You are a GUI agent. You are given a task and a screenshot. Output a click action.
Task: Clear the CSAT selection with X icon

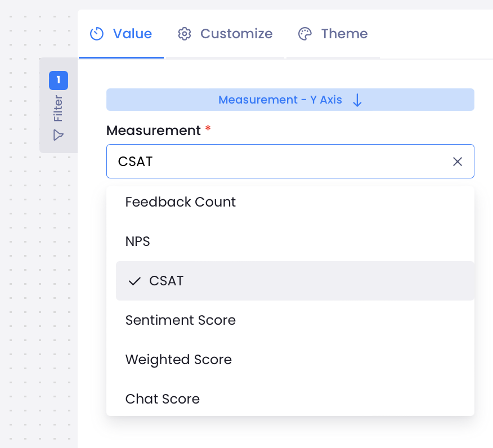click(x=458, y=162)
